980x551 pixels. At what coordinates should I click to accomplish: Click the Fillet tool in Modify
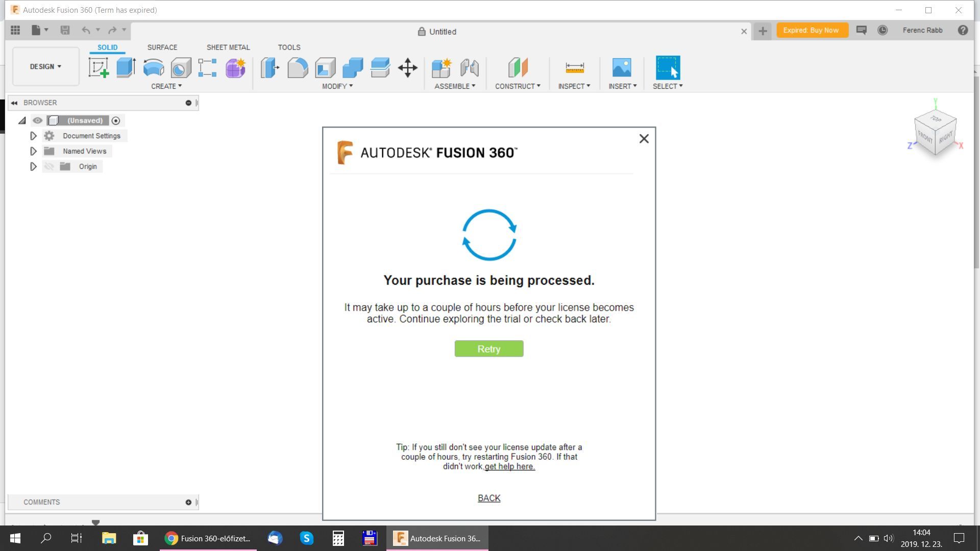(298, 67)
